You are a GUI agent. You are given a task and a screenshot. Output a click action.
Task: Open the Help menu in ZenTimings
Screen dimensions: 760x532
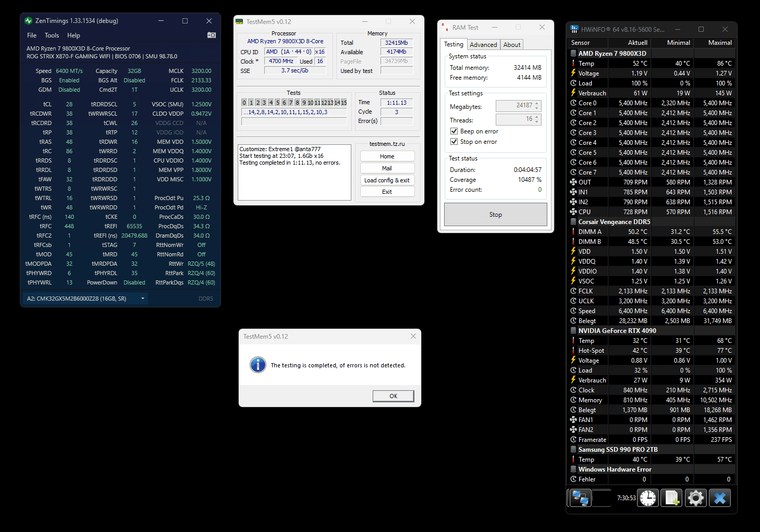73,35
